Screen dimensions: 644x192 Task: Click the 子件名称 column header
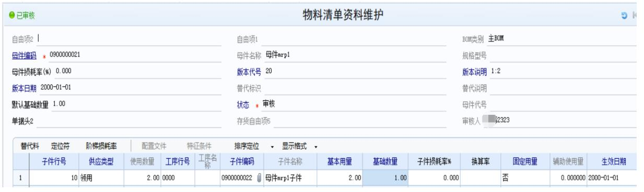pyautogui.click(x=290, y=162)
